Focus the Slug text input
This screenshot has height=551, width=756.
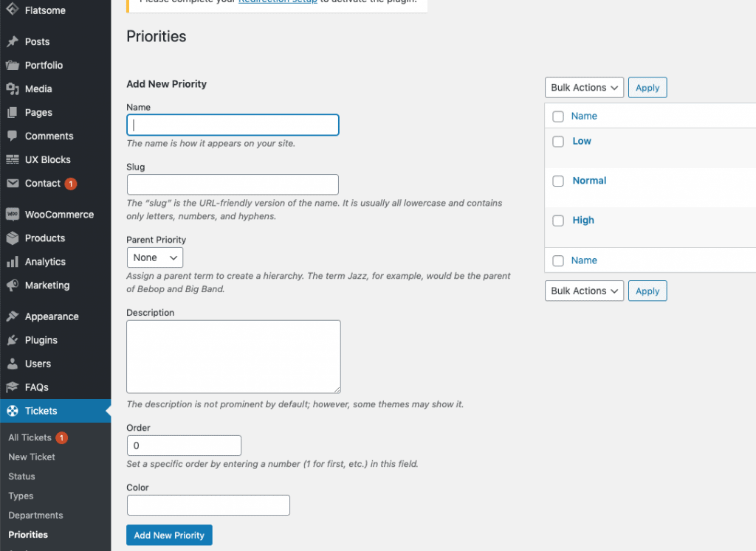(x=233, y=184)
